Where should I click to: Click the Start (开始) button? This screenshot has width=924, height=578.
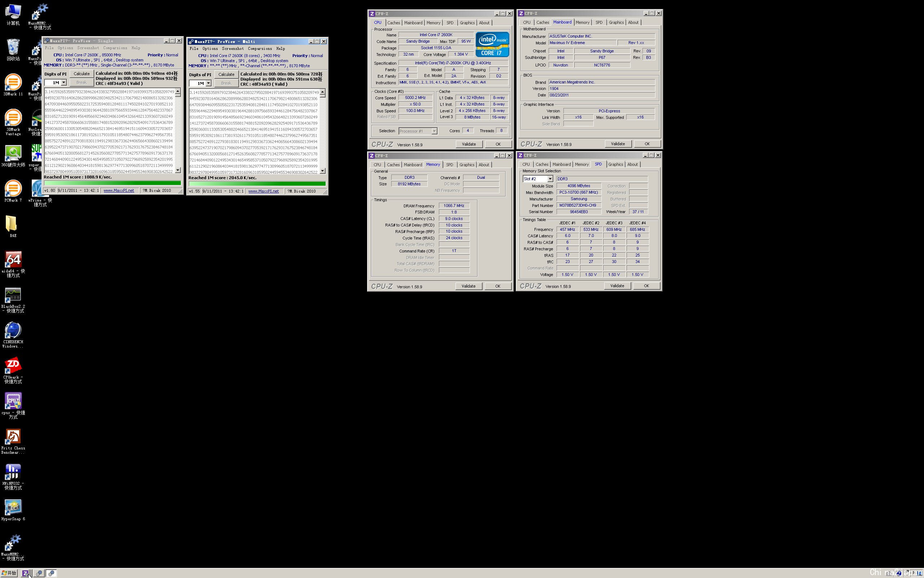coord(9,573)
